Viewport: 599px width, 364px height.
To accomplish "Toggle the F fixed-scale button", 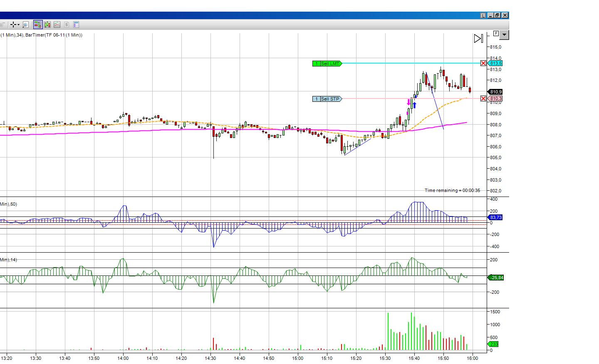I will [x=496, y=33].
